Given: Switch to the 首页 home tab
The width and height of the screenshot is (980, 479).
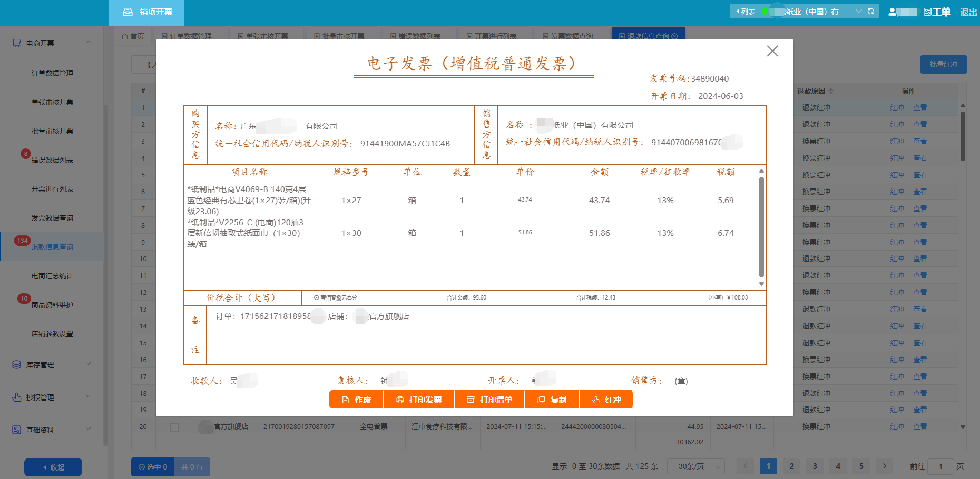Looking at the screenshot, I should [133, 36].
